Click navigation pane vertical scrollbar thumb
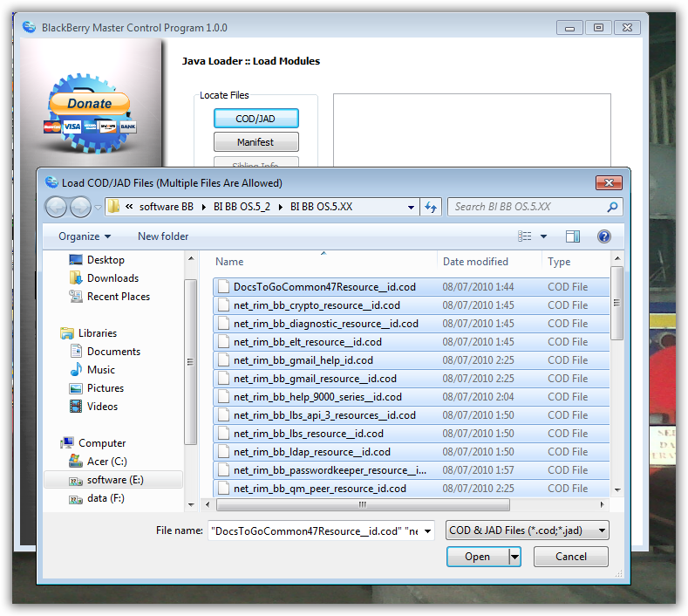This screenshot has width=688, height=616. click(190, 362)
